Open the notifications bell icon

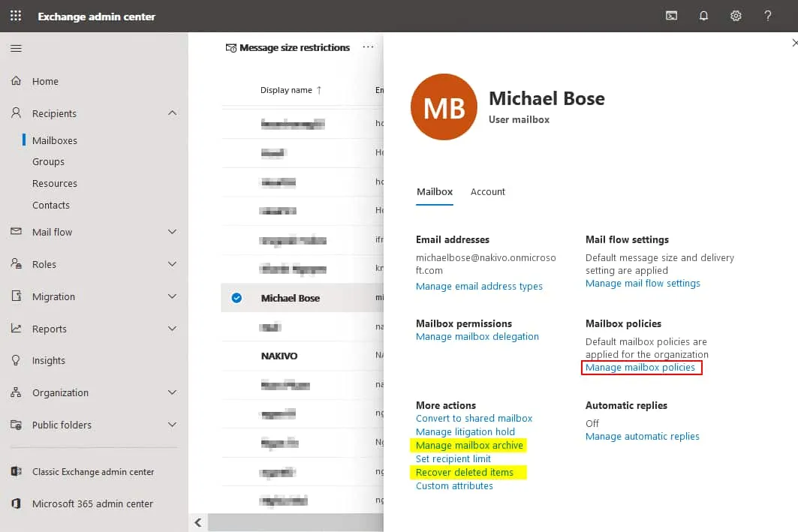(x=703, y=16)
